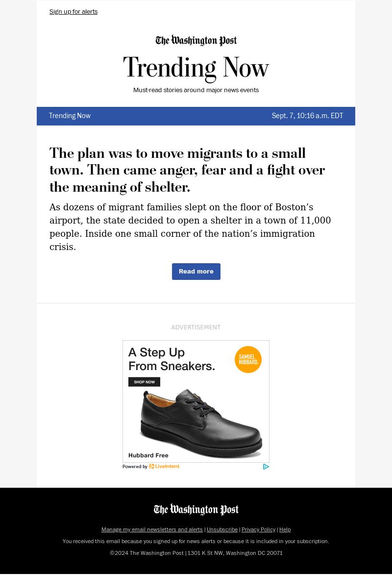
Task: Click the Sept. 7 timestamp
Action: (x=307, y=116)
